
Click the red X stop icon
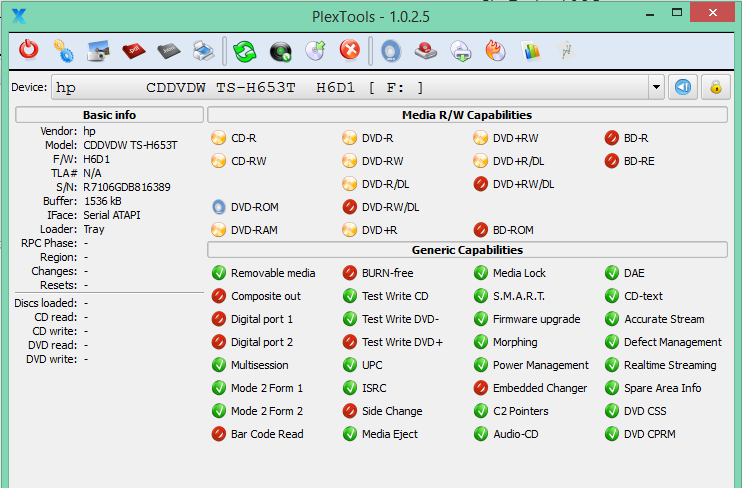(350, 50)
